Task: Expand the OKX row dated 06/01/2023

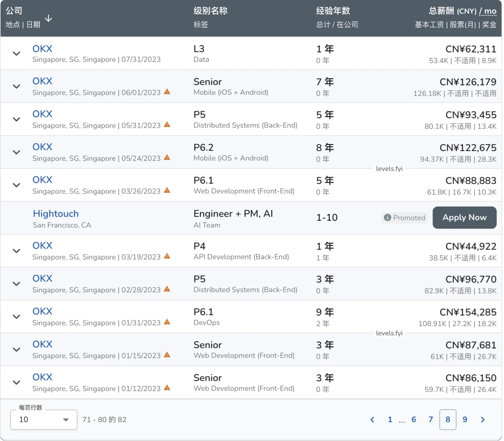Action: click(16, 87)
